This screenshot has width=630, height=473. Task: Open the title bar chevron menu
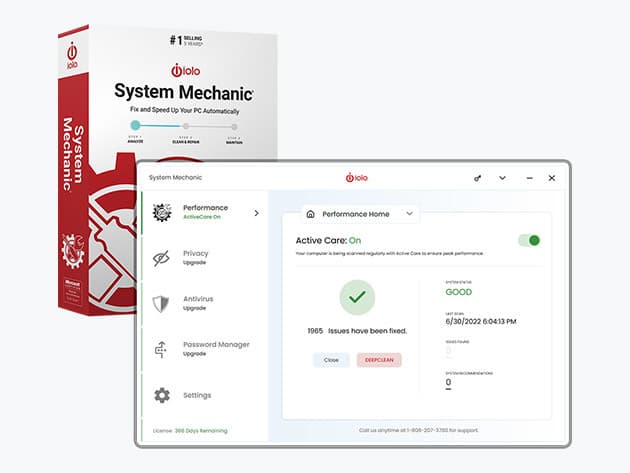502,178
